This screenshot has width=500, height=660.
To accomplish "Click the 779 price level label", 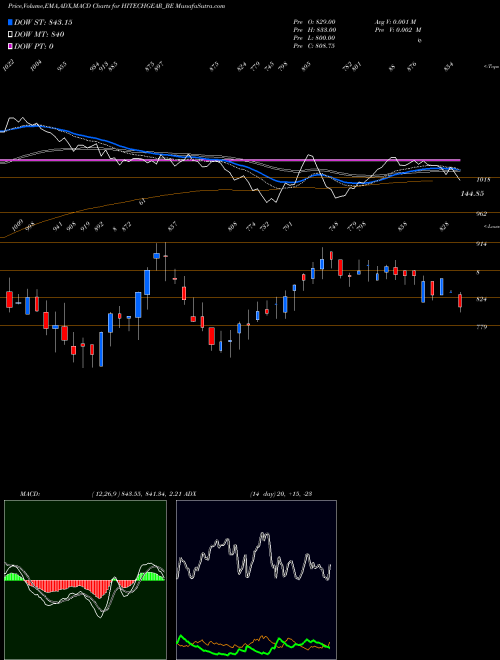I will tap(481, 327).
